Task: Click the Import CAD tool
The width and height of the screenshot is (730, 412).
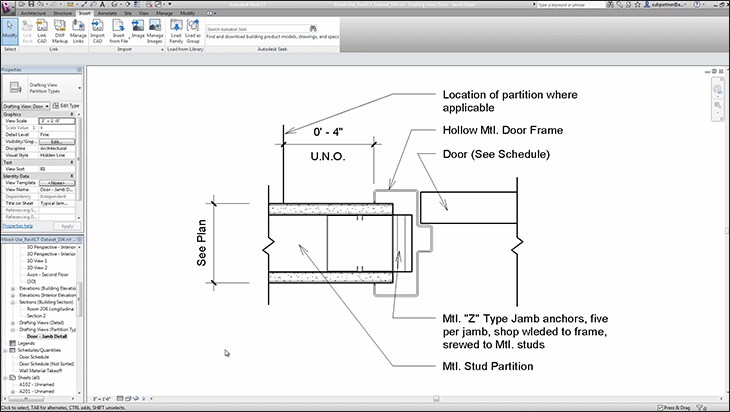Action: [x=97, y=32]
